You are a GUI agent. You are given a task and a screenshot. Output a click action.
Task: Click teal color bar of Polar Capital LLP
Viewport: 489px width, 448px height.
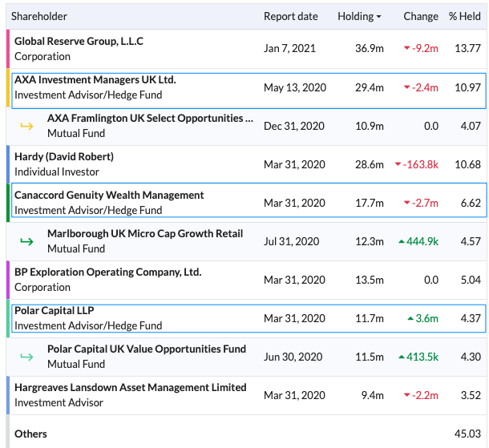click(x=8, y=318)
